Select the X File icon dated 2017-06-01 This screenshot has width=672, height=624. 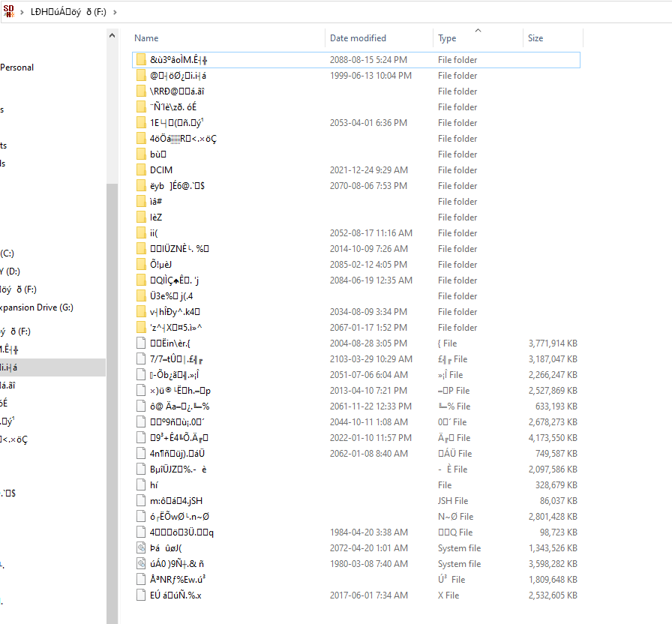[x=142, y=595]
